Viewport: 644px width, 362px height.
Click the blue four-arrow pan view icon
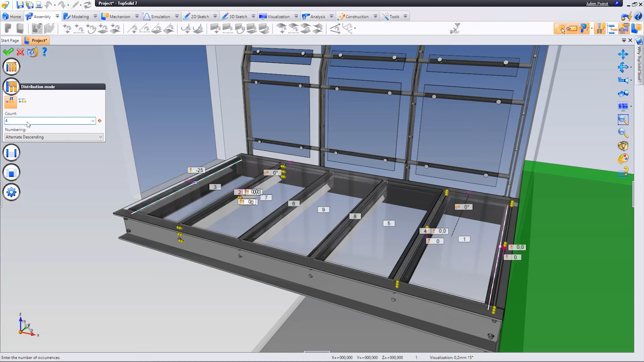623,54
